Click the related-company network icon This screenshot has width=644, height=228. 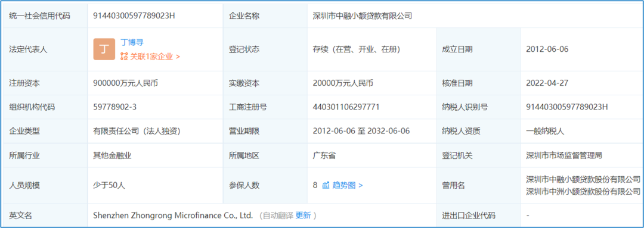(x=124, y=57)
